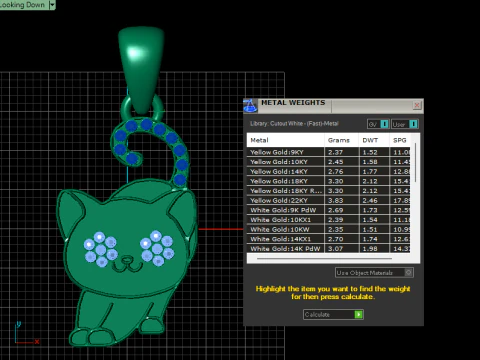Screen dimensions: 480x360
Task: Click the 2.76 grams value
Action: tap(335, 172)
